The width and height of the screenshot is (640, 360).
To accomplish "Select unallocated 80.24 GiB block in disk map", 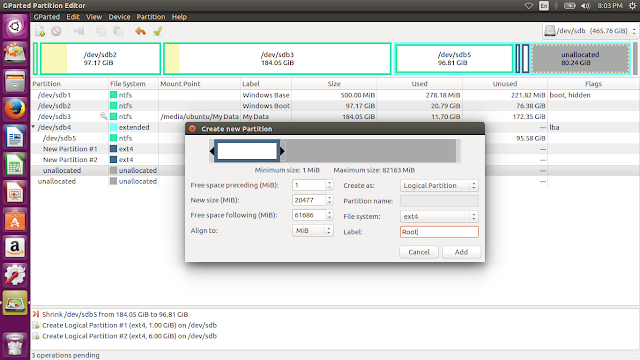I will (580, 59).
